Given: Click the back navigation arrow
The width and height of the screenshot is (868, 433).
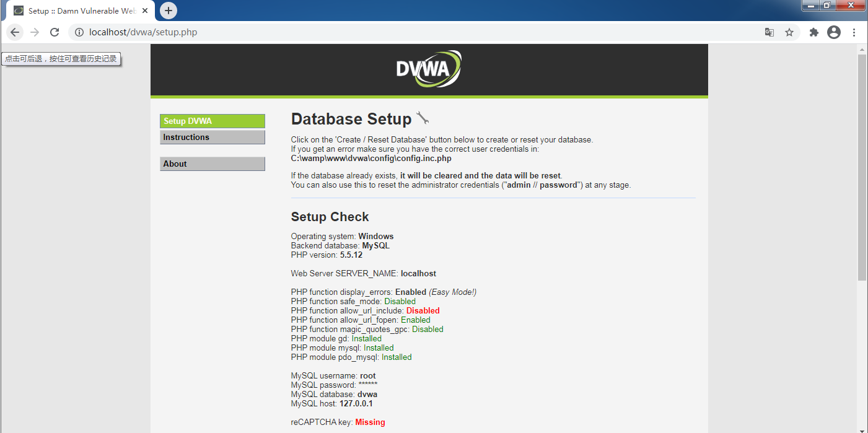Looking at the screenshot, I should coord(14,32).
